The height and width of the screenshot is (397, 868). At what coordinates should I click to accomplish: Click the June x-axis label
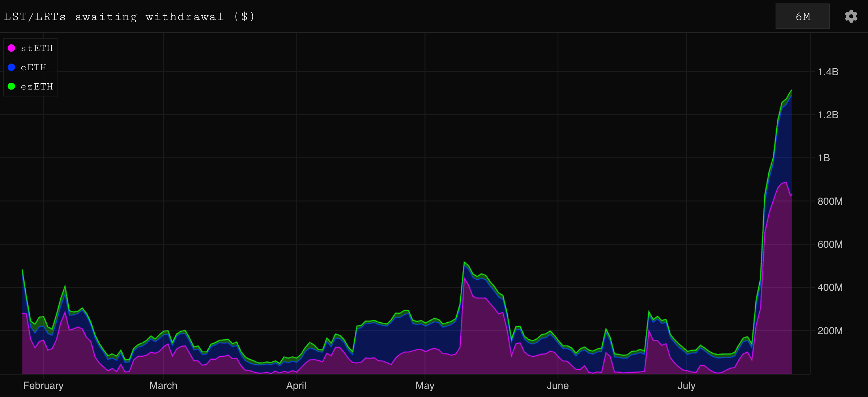pos(558,385)
